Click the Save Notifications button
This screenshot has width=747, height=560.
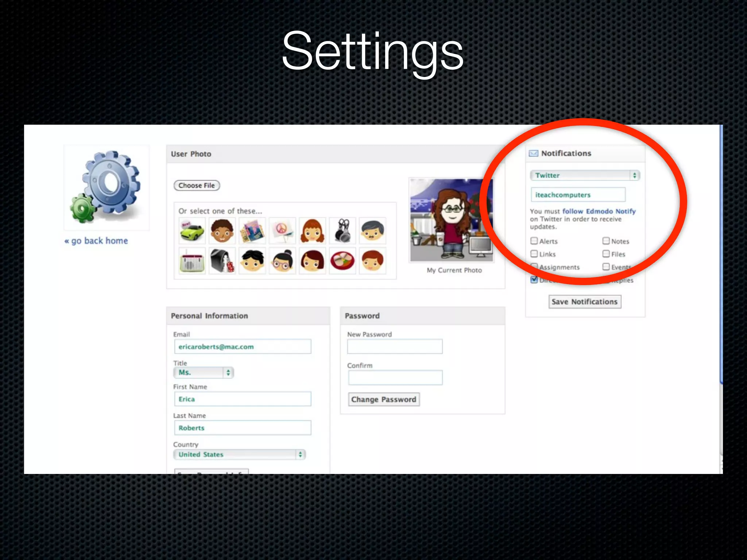pyautogui.click(x=585, y=302)
